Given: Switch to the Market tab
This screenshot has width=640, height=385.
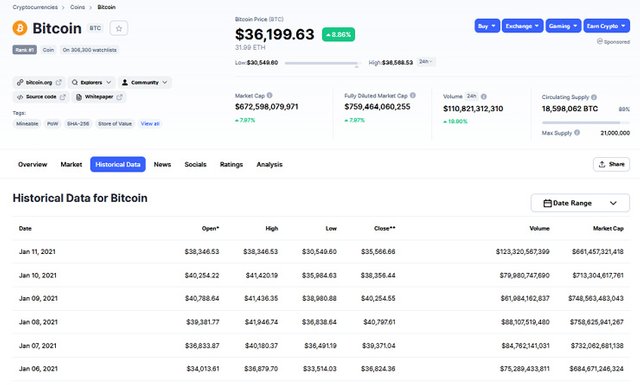Looking at the screenshot, I should (71, 165).
